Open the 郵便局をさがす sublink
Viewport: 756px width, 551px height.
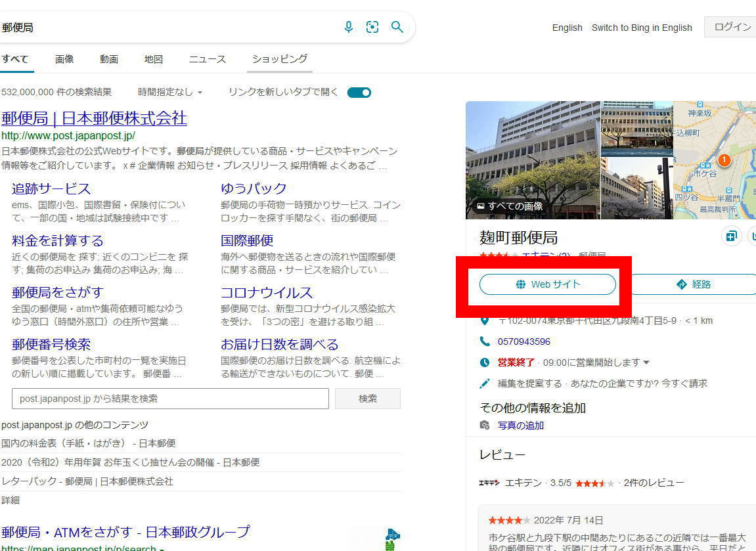point(57,292)
